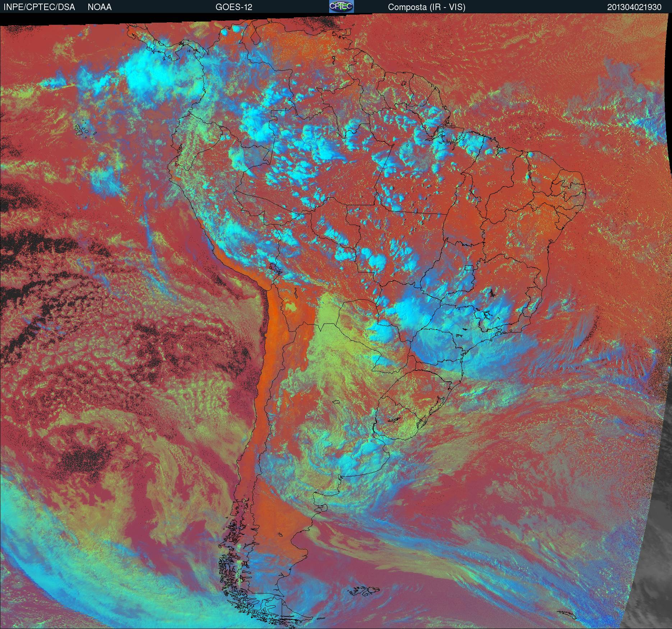Screen dimensions: 672x629
Task: Click the CPTEC logo in the header
Action: [341, 6]
